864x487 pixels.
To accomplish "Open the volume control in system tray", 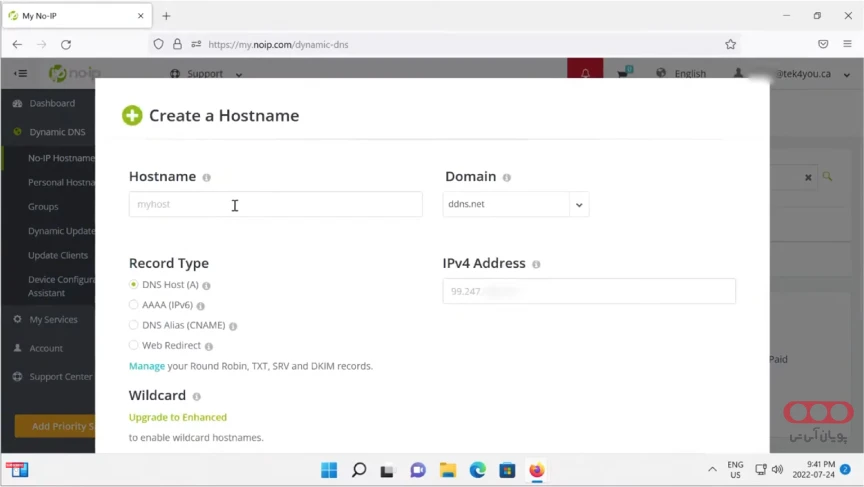I will tap(777, 469).
